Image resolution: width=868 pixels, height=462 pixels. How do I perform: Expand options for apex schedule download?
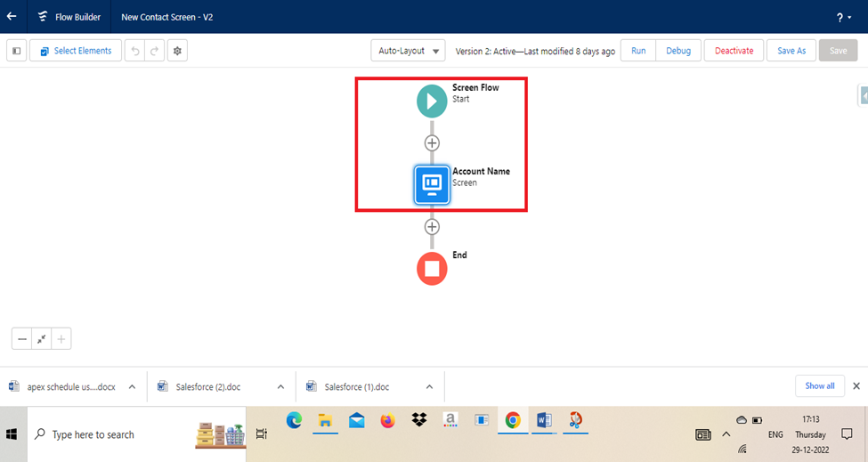click(132, 386)
